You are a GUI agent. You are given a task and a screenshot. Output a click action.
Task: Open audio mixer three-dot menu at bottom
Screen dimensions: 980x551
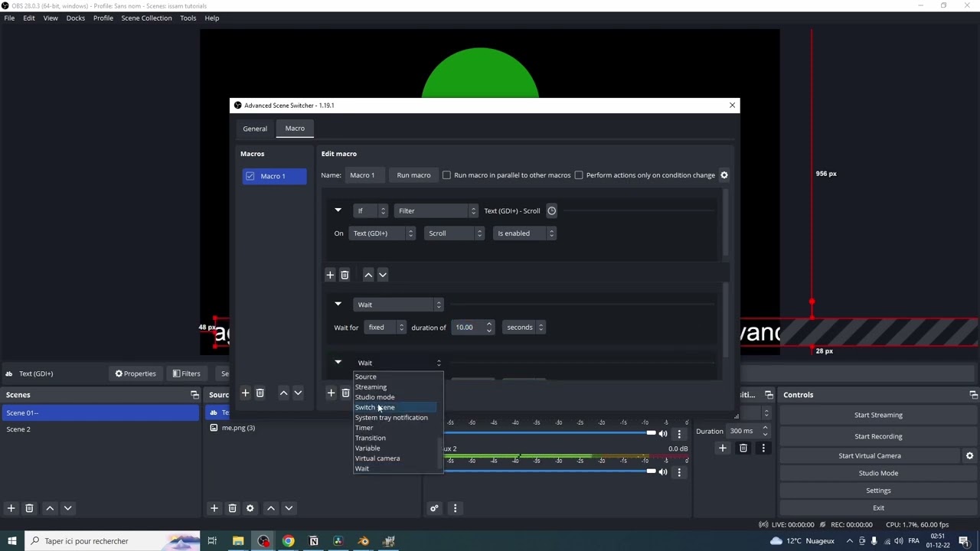(x=455, y=508)
